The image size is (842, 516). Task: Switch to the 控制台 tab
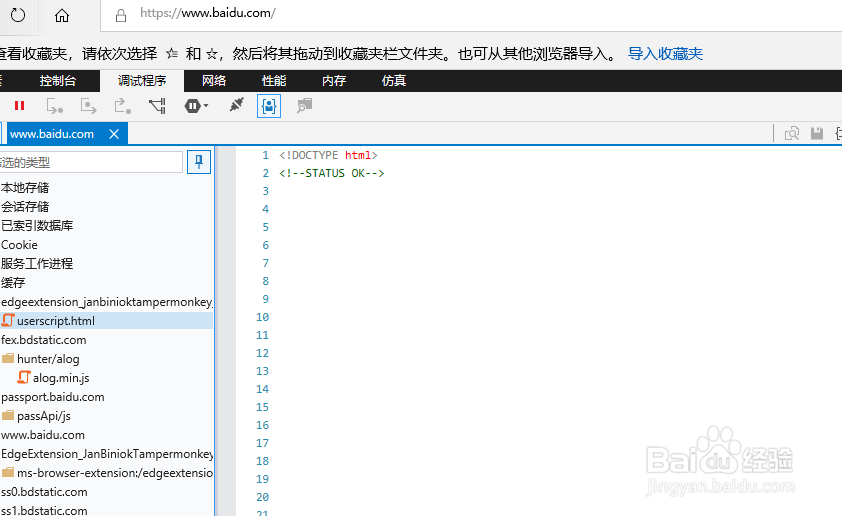coord(57,81)
